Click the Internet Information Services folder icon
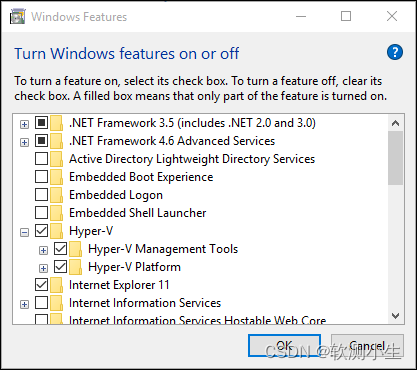This screenshot has height=370, width=417. (x=56, y=303)
